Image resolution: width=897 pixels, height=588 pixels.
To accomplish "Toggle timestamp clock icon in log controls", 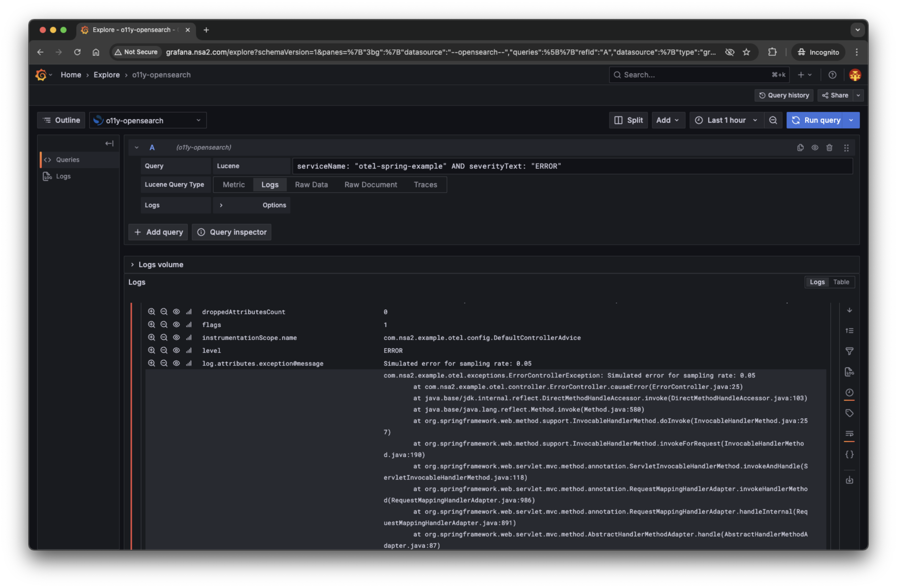I will [x=849, y=392].
